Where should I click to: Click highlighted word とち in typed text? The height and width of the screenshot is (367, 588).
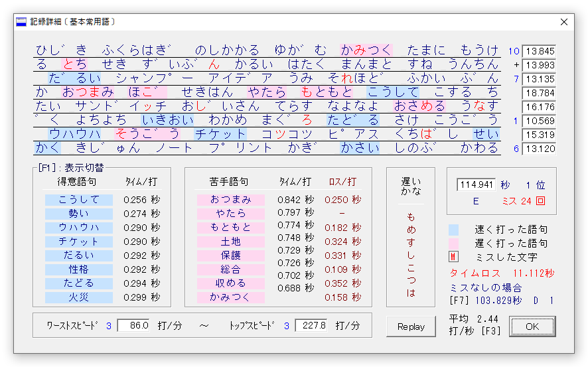(x=75, y=64)
